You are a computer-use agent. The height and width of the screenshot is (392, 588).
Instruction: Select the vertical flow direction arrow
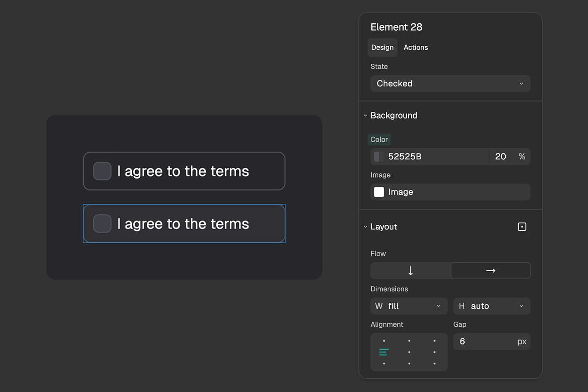coord(410,270)
